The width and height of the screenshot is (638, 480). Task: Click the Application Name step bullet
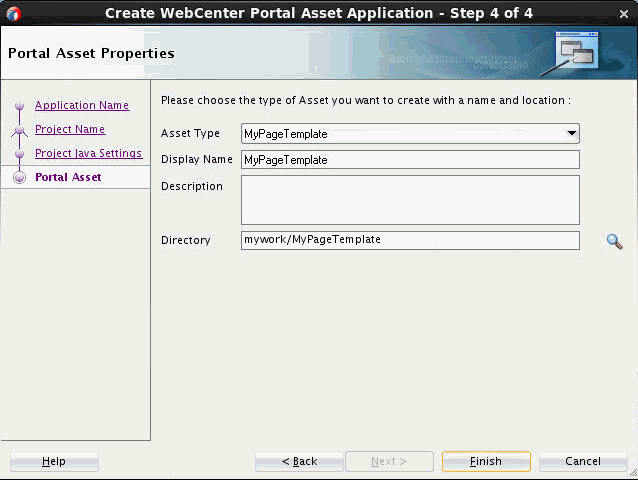click(19, 106)
